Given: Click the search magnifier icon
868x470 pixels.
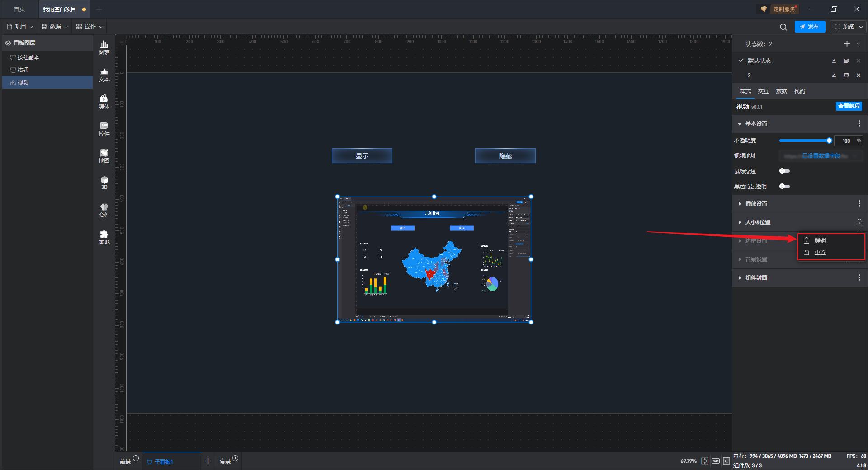Looking at the screenshot, I should click(x=783, y=27).
